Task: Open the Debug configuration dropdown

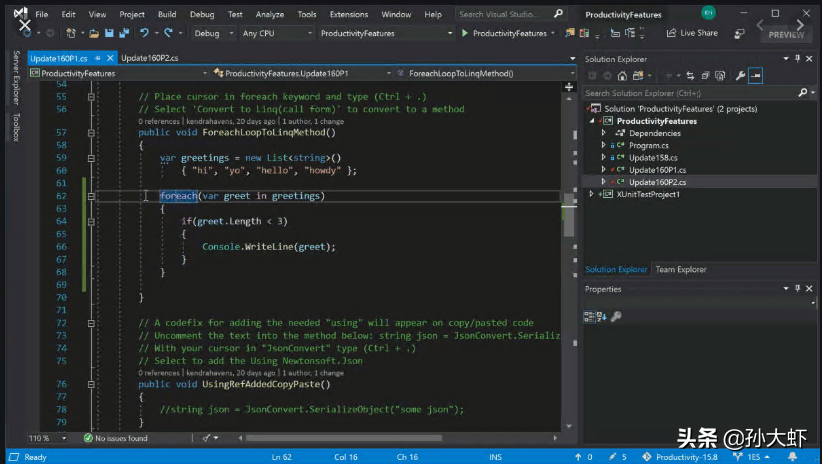Action: (x=211, y=33)
